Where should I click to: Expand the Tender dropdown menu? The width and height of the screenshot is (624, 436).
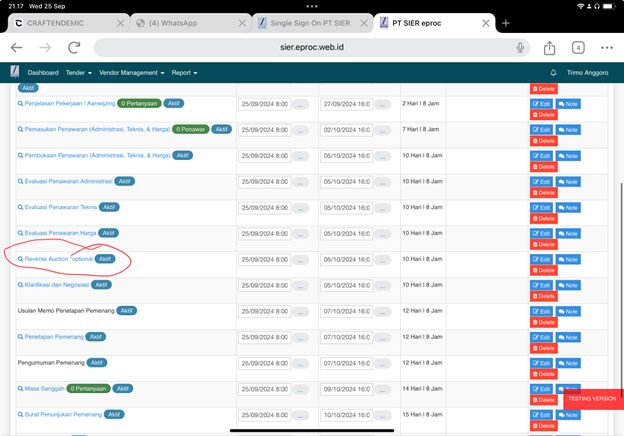point(79,73)
